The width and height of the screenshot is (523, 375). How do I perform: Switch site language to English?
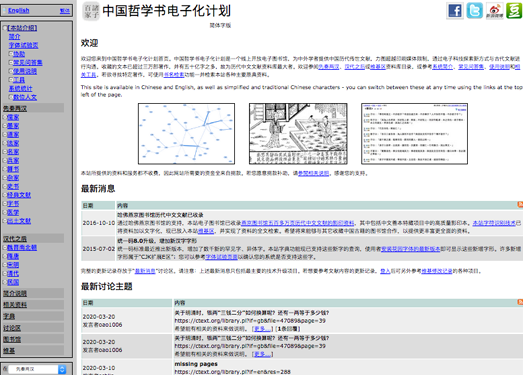(18, 11)
